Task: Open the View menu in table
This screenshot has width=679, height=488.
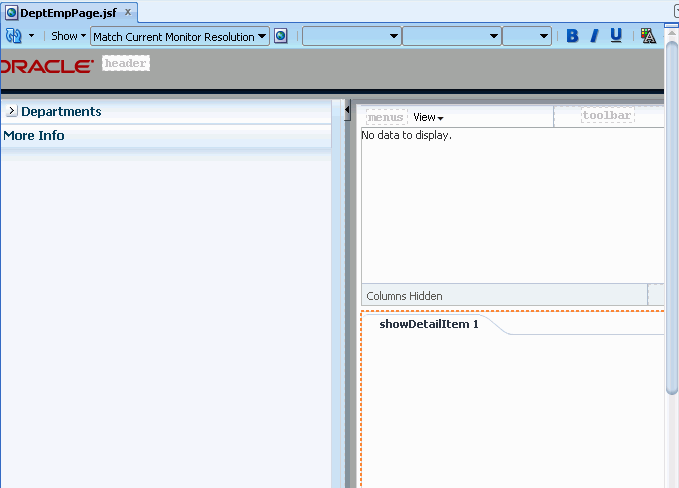Action: pos(428,117)
